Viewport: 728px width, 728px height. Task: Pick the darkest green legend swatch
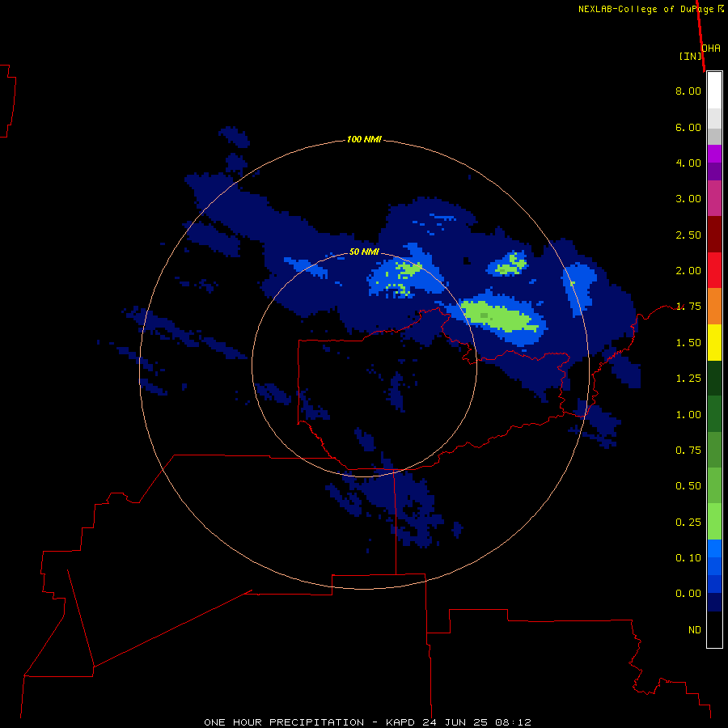pyautogui.click(x=714, y=378)
